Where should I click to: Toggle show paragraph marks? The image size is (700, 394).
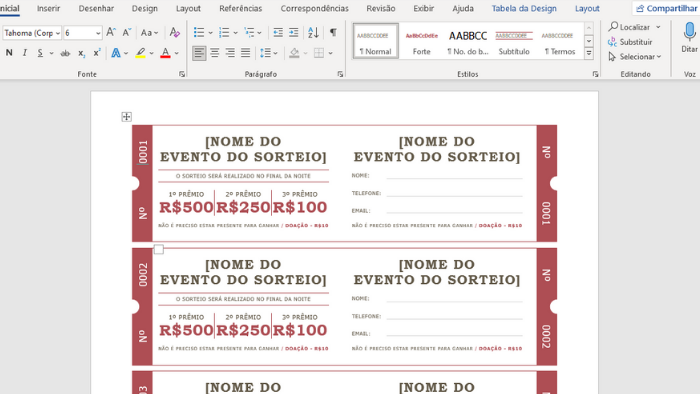click(333, 33)
